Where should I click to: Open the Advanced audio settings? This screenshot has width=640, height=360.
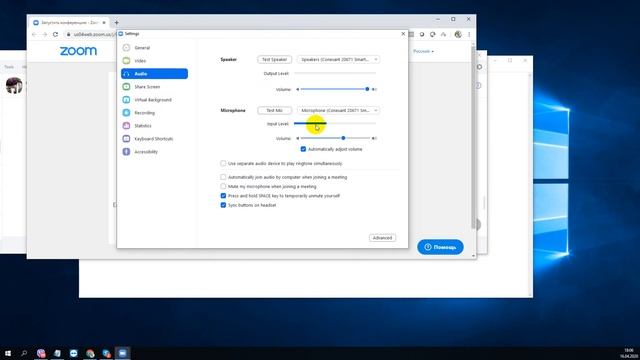pos(382,238)
